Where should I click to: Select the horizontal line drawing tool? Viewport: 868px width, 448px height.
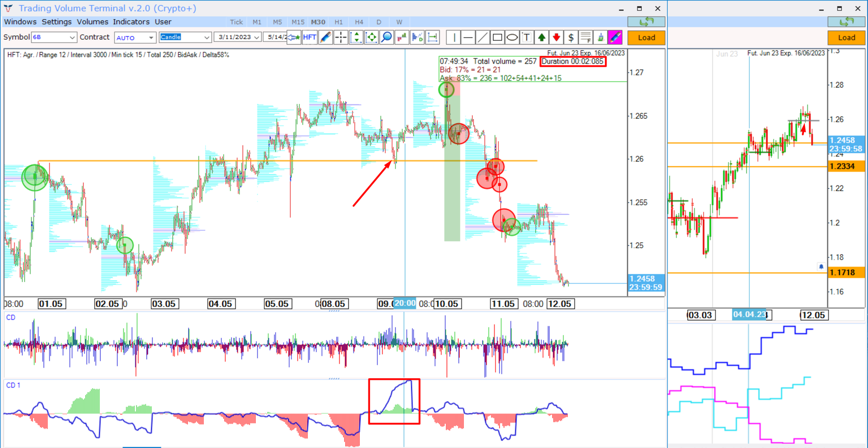click(x=468, y=37)
